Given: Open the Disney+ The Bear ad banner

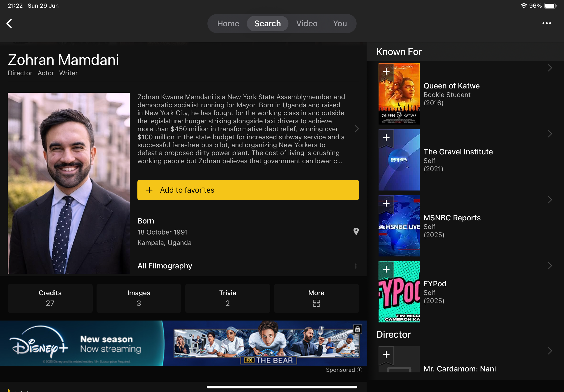Looking at the screenshot, I should point(183,343).
